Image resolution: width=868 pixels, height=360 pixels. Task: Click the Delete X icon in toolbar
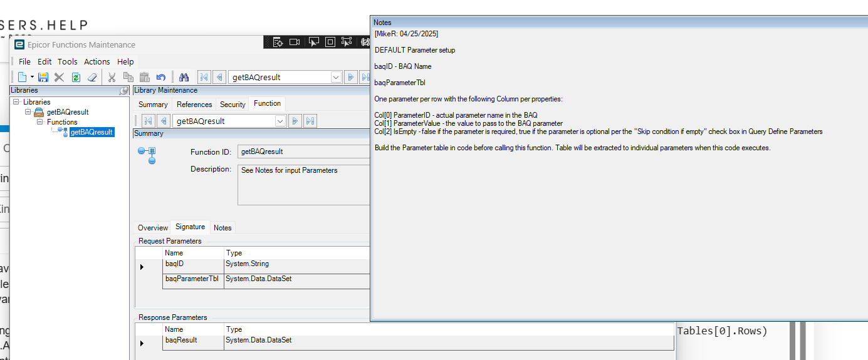coord(59,77)
